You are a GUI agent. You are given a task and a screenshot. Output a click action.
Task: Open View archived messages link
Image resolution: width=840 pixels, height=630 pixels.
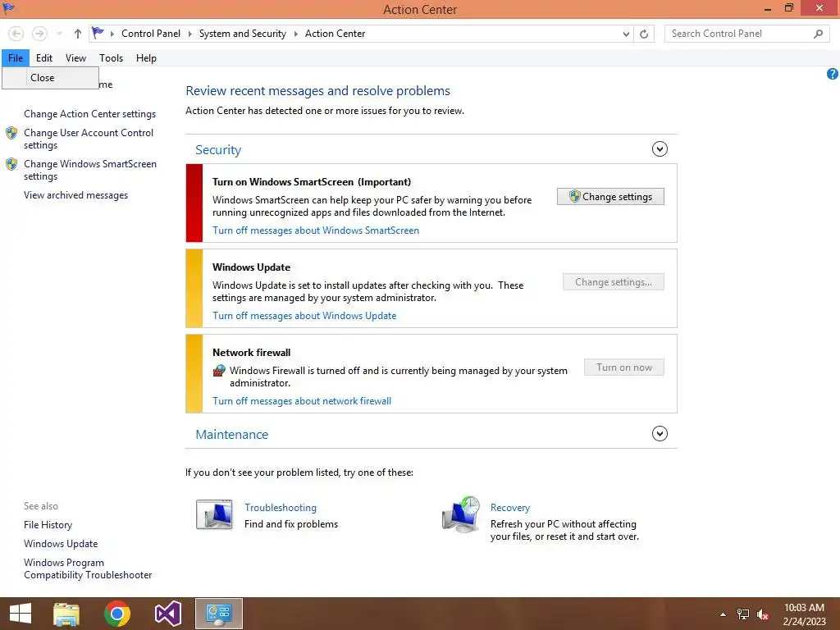click(75, 195)
